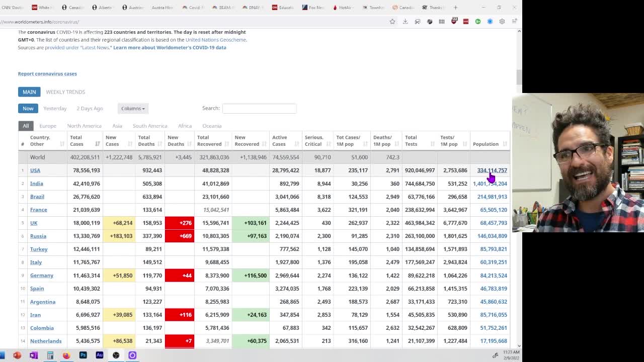This screenshot has width=644, height=362.
Task: Filter table to Asia
Action: (117, 126)
